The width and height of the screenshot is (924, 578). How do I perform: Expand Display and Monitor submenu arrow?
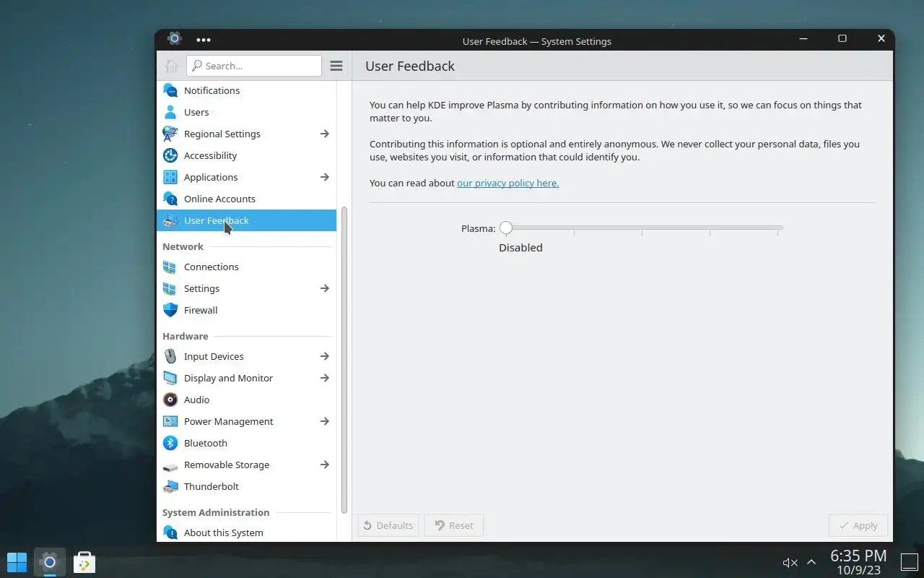325,378
